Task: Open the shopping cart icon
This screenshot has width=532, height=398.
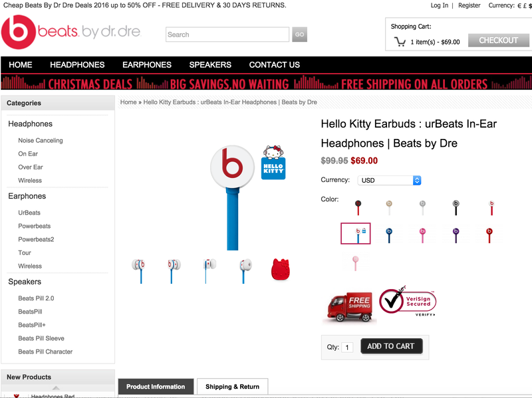Action: click(x=400, y=42)
